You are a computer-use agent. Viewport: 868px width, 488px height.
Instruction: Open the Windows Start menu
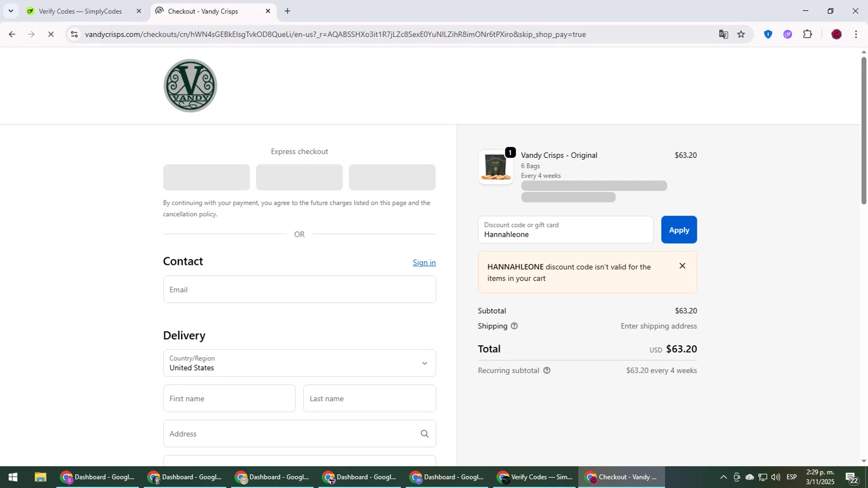(13, 477)
